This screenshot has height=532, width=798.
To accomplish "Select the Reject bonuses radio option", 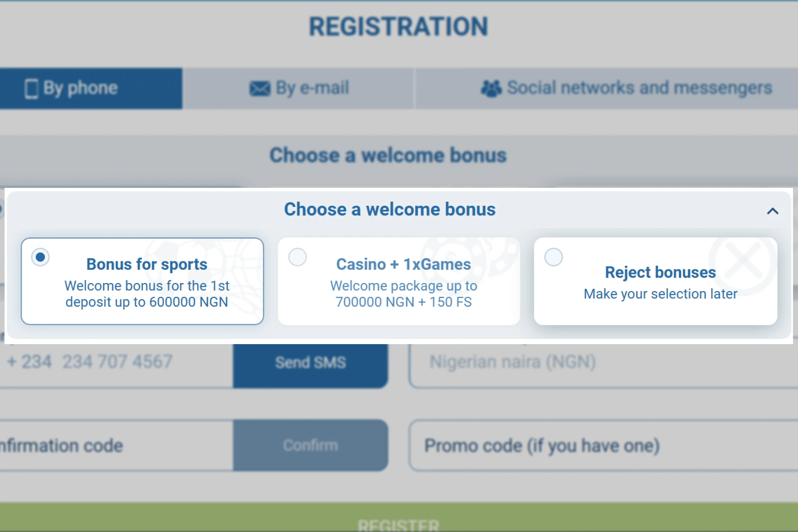I will point(553,257).
